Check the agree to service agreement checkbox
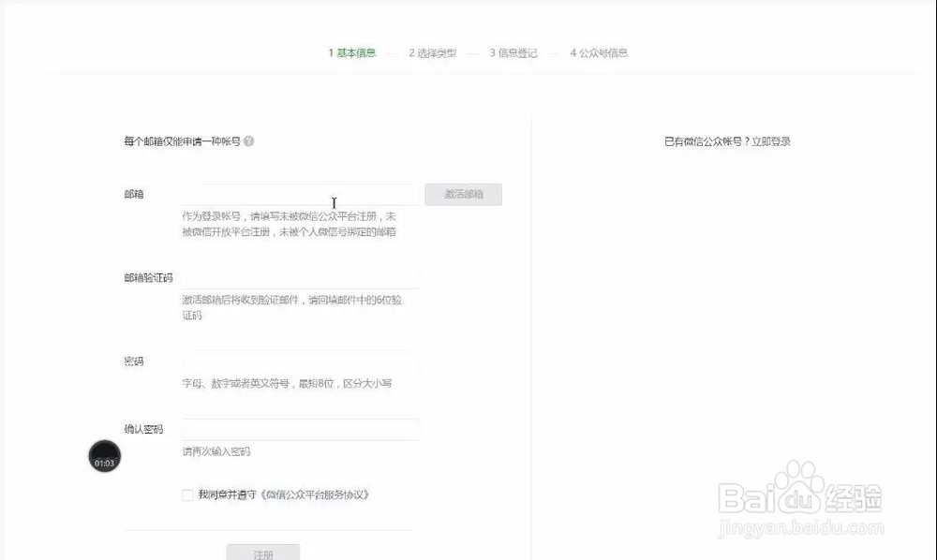937x560 pixels. pos(187,495)
